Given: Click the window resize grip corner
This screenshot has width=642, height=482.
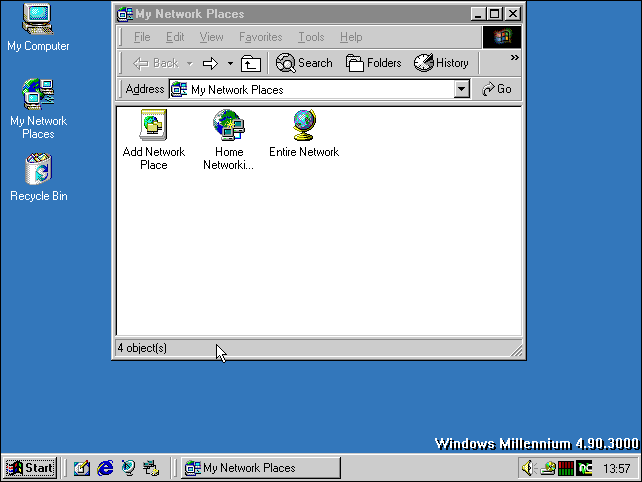Looking at the screenshot, I should tap(517, 351).
